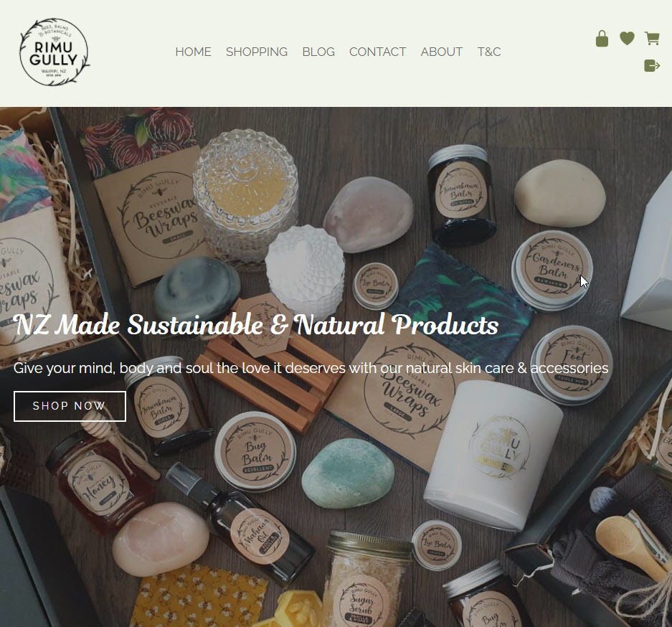Click the natural skin care tagline text
Image resolution: width=672 pixels, height=627 pixels.
click(x=311, y=368)
